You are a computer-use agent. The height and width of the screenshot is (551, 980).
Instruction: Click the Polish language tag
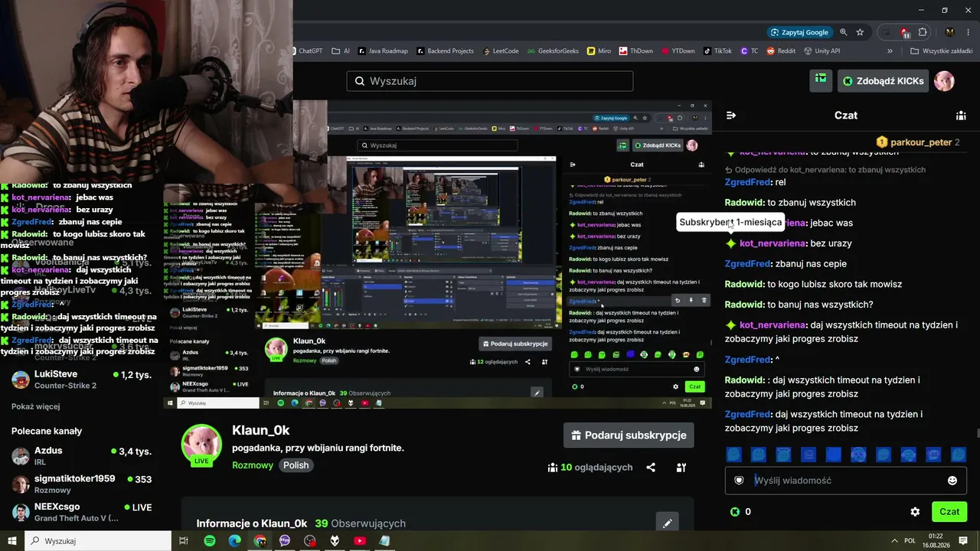[296, 465]
